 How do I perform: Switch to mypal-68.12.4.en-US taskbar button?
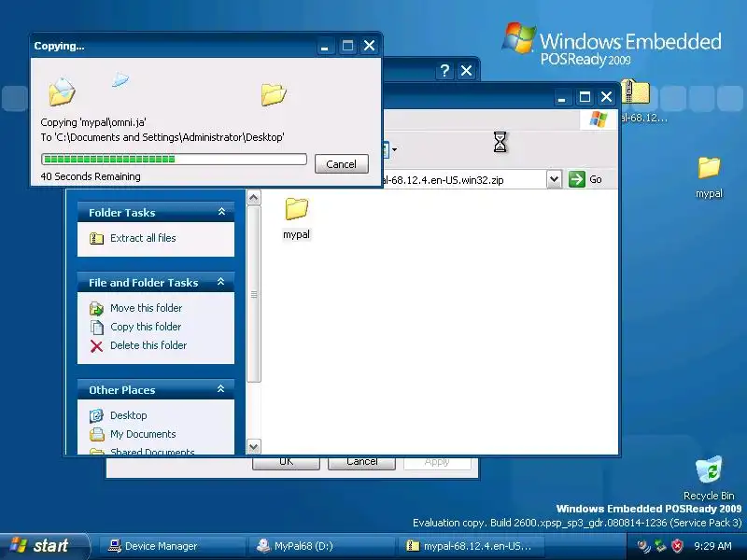471,546
